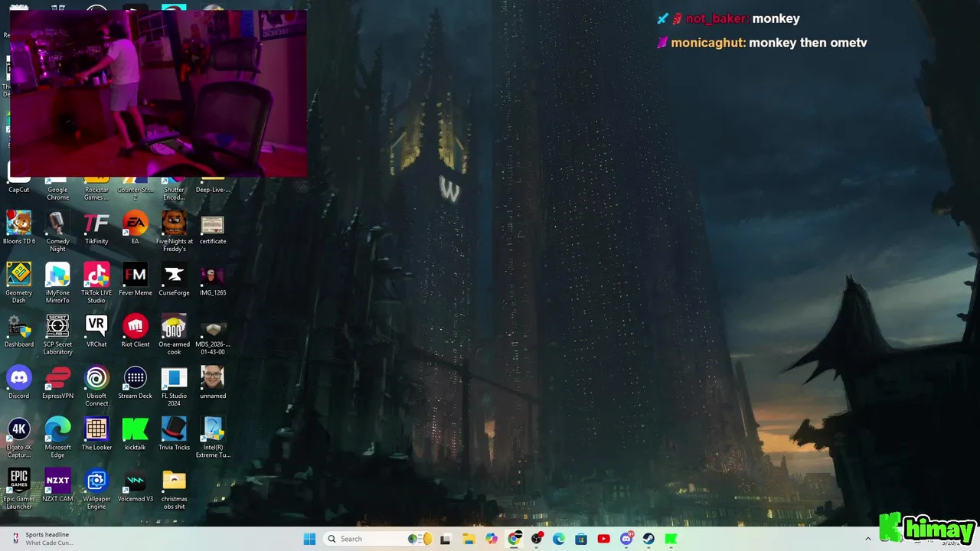Viewport: 980px width, 551px height.
Task: Open File Explorer from the taskbar
Action: point(469,539)
